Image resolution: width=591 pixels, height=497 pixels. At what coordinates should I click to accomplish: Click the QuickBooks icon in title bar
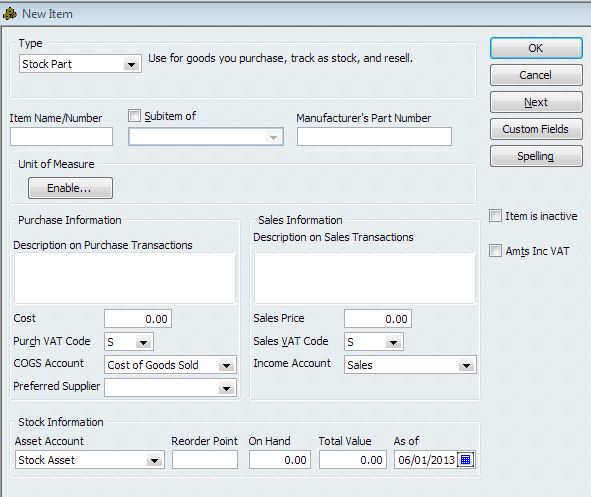coord(9,14)
